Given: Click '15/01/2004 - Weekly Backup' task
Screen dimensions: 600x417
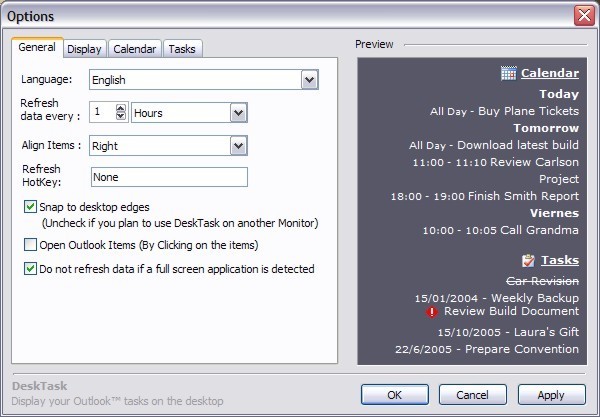Looking at the screenshot, I should pyautogui.click(x=497, y=298).
